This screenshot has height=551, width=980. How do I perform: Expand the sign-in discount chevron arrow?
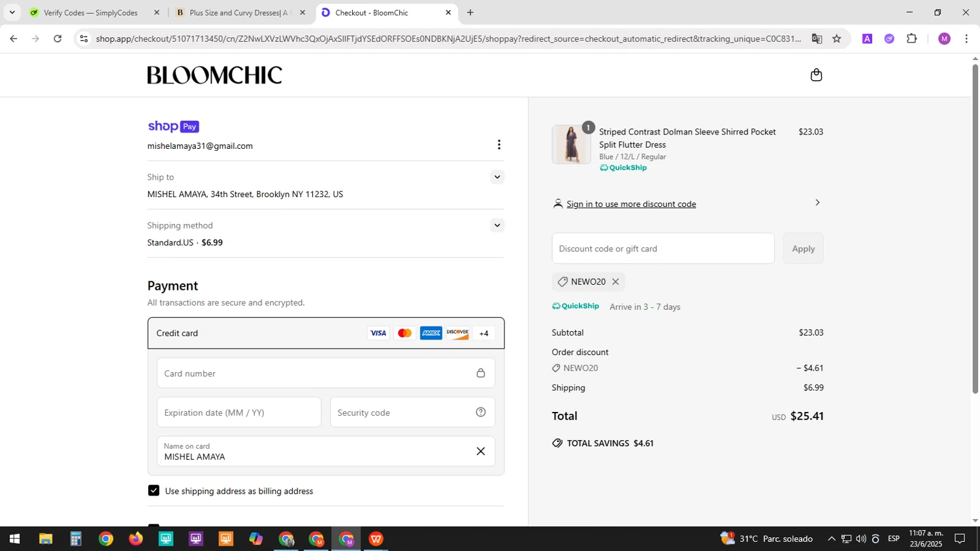[817, 202]
